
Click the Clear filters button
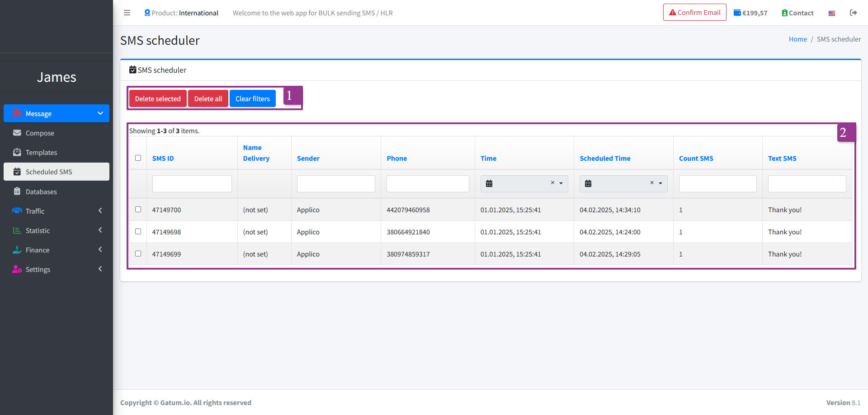252,98
